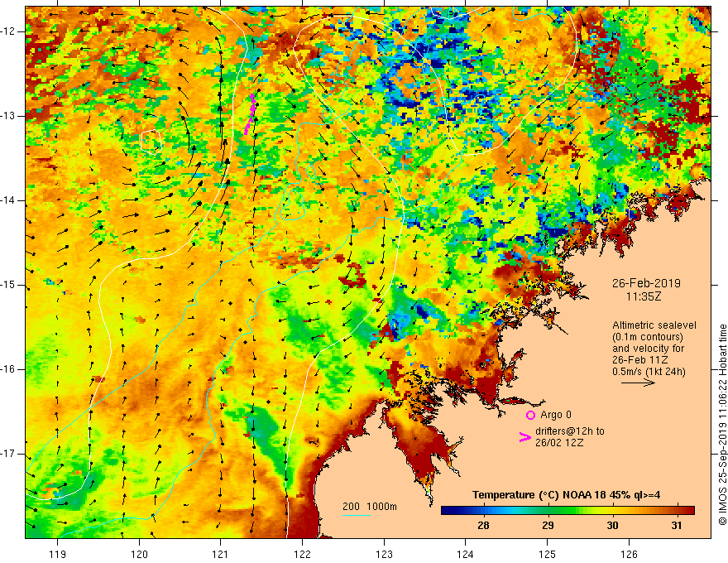Click the magenta drifter track on the map

pyautogui.click(x=250, y=114)
